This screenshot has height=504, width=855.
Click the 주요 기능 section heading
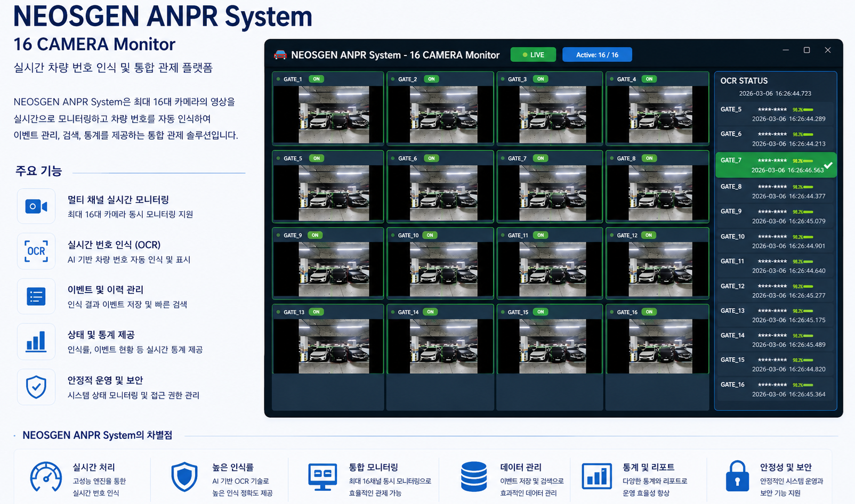click(39, 171)
